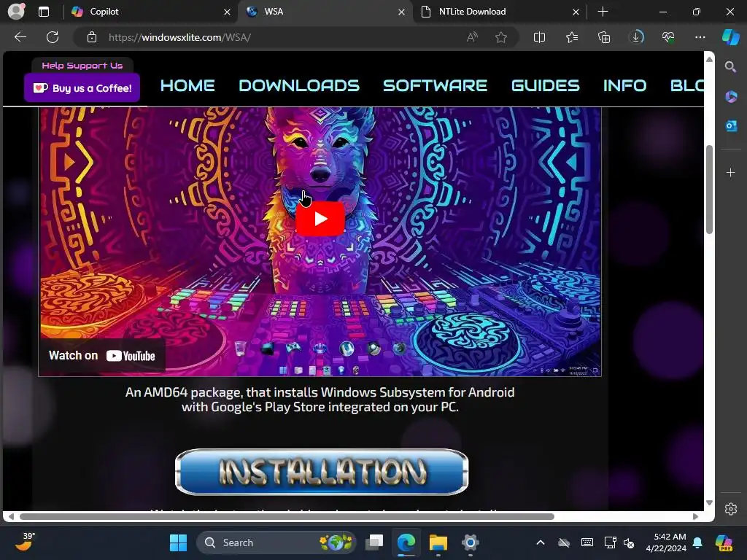Open Microsoft 365 sidebar icon
The height and width of the screenshot is (560, 747).
pos(731,97)
